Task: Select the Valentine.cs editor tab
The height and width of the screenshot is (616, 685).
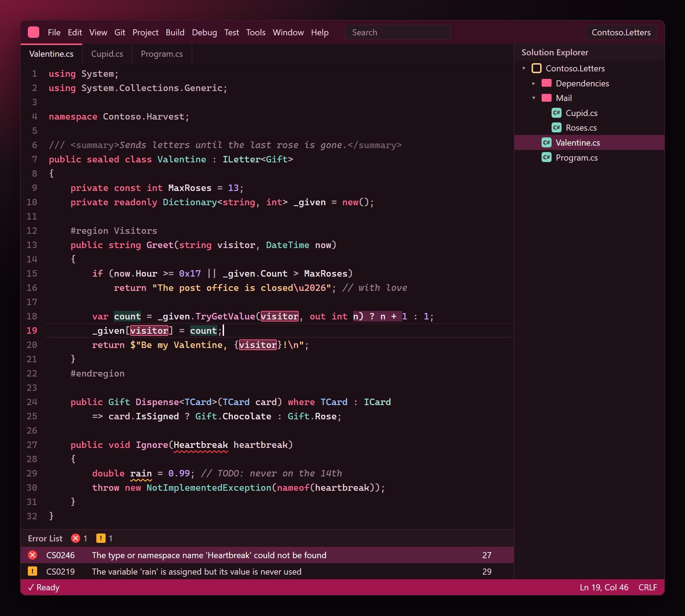Action: tap(51, 54)
